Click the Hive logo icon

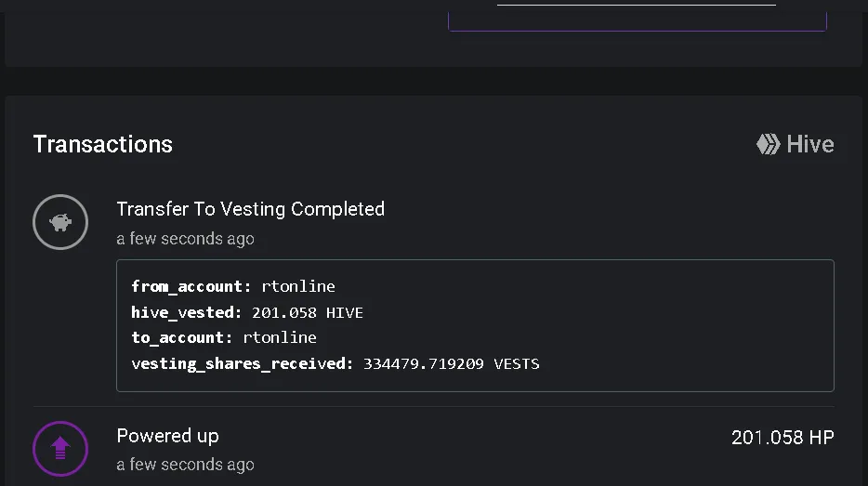pos(768,144)
